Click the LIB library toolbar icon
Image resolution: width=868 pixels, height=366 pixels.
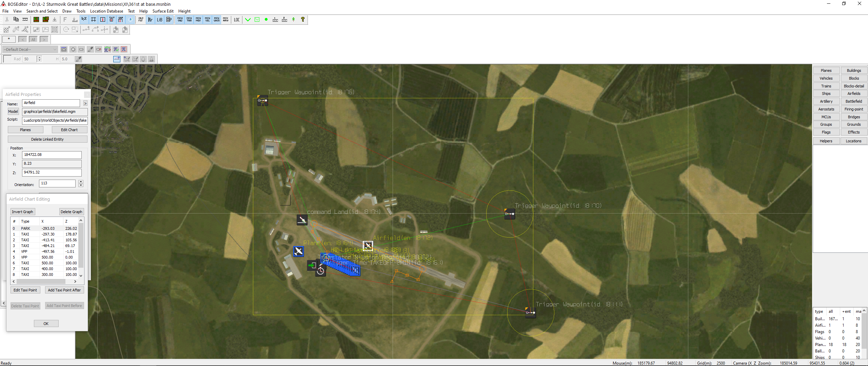click(159, 20)
